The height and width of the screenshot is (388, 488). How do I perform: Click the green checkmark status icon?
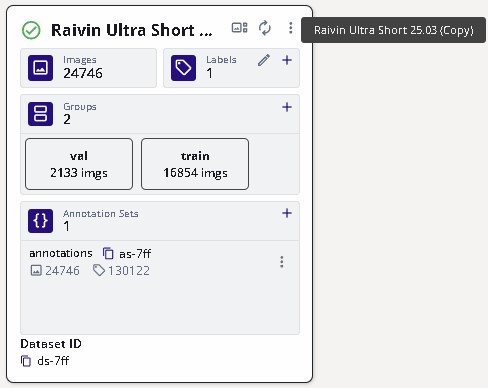coord(31,30)
